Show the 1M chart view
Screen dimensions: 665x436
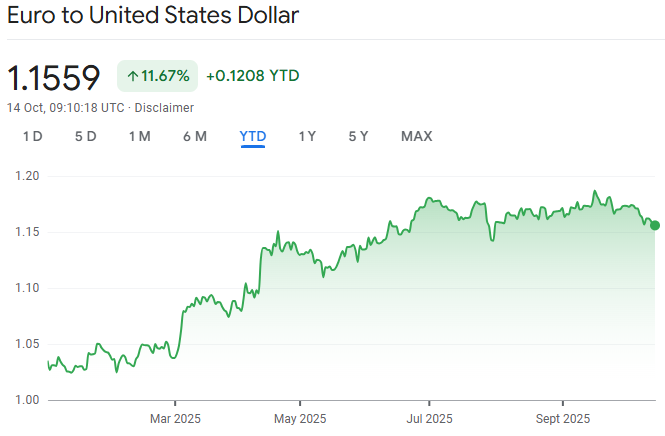click(x=139, y=136)
